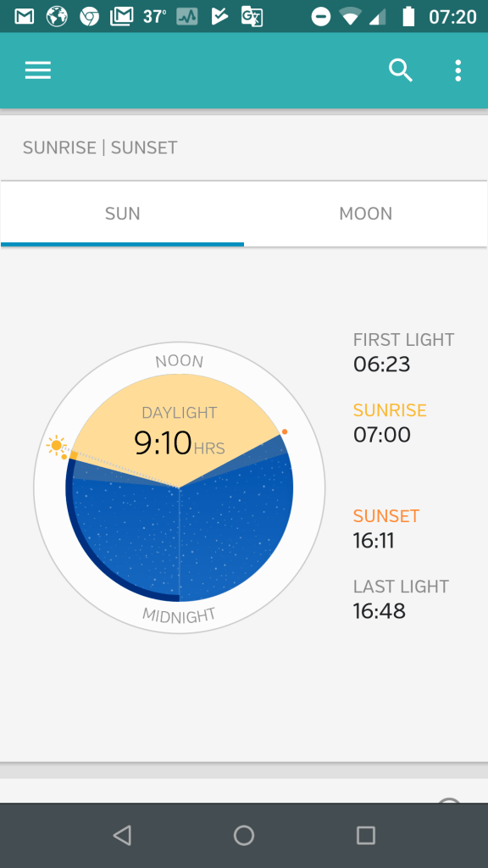Screen dimensions: 488x868
Task: Tap the search magnifier icon
Action: [x=401, y=70]
